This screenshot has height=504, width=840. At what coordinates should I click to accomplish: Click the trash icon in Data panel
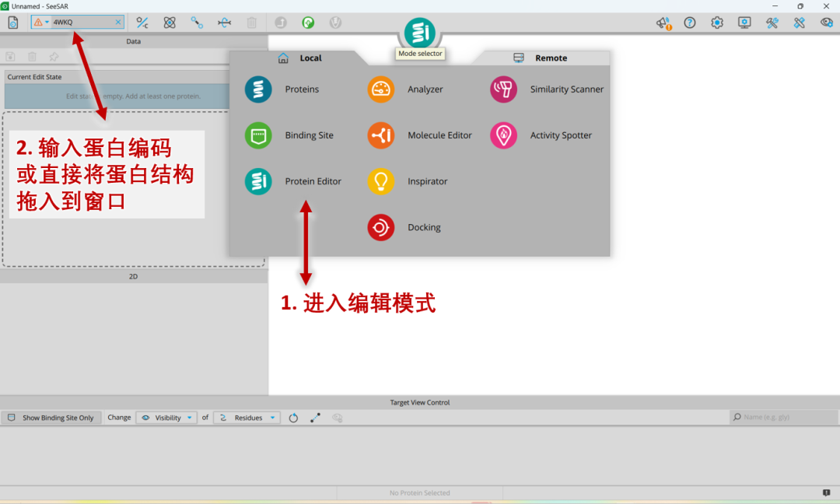pos(32,56)
